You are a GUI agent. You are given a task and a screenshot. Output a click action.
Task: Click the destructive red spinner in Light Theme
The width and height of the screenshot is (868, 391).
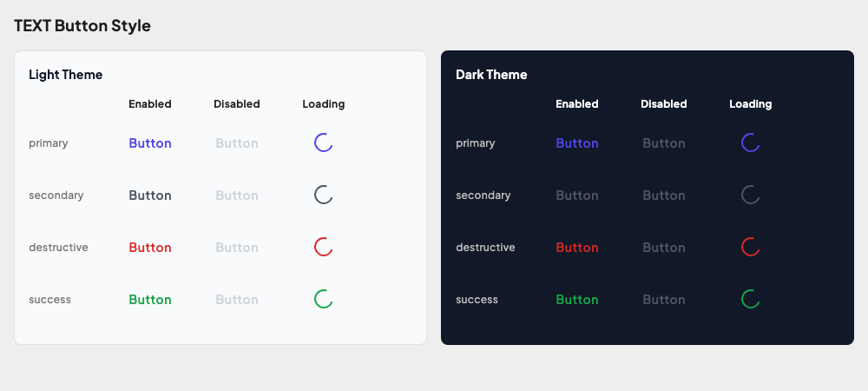pyautogui.click(x=324, y=248)
